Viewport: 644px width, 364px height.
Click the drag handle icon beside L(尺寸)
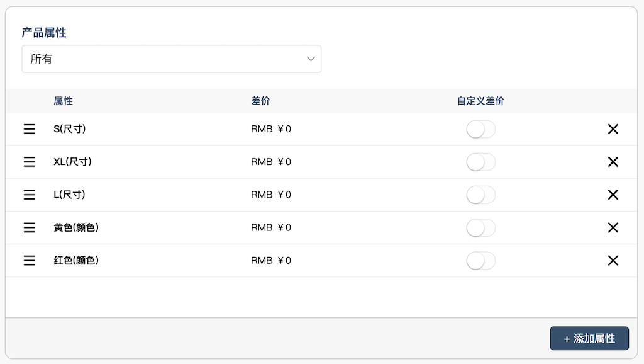point(29,195)
